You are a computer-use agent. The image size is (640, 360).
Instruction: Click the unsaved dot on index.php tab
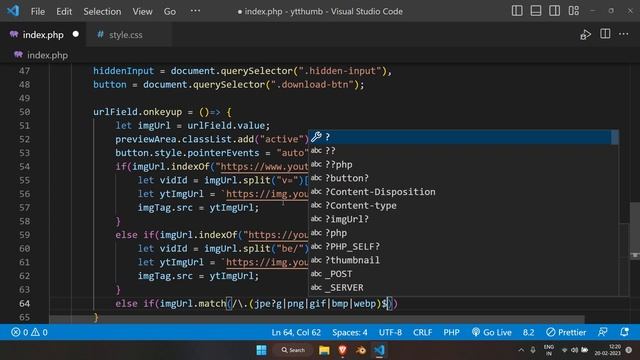(76, 34)
